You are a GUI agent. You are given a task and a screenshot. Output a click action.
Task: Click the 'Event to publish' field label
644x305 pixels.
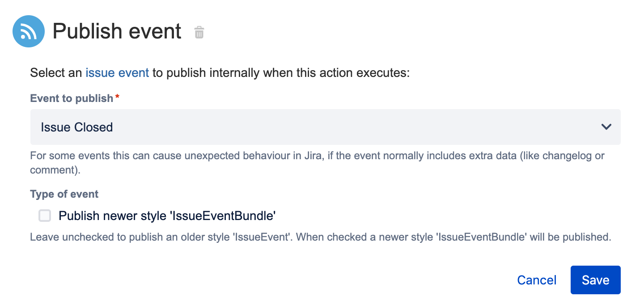72,98
